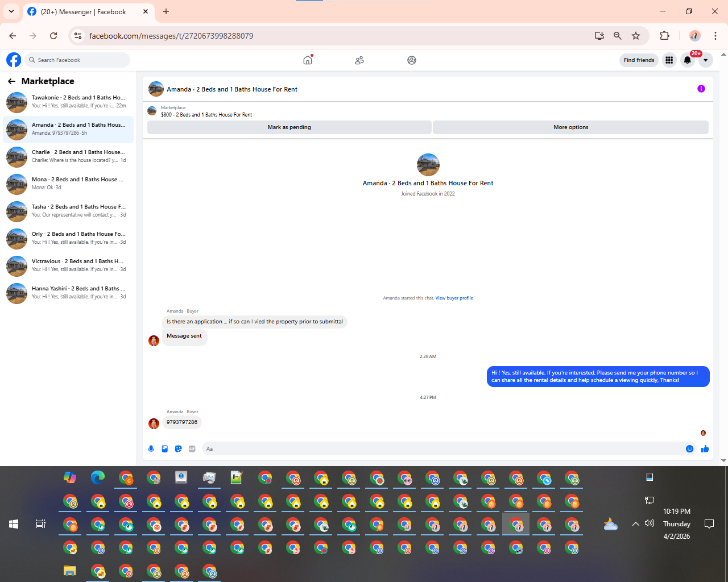The width and height of the screenshot is (728, 582).
Task: Open File Explorer from the taskbar
Action: 70,571
